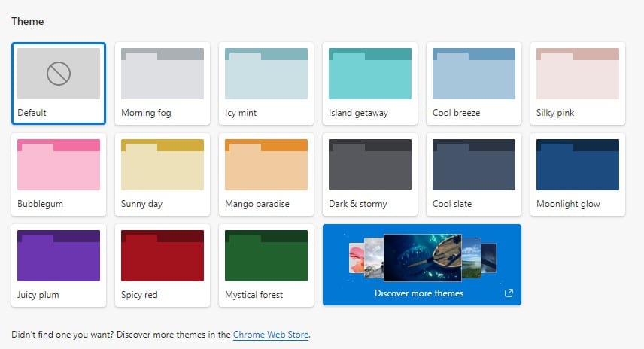Apply the Cool slate theme
This screenshot has width=644, height=349.
[x=474, y=174]
